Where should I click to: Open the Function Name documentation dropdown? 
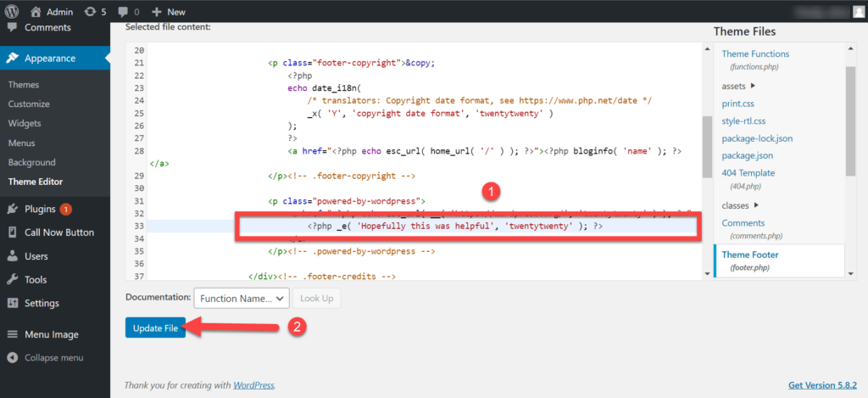point(242,298)
